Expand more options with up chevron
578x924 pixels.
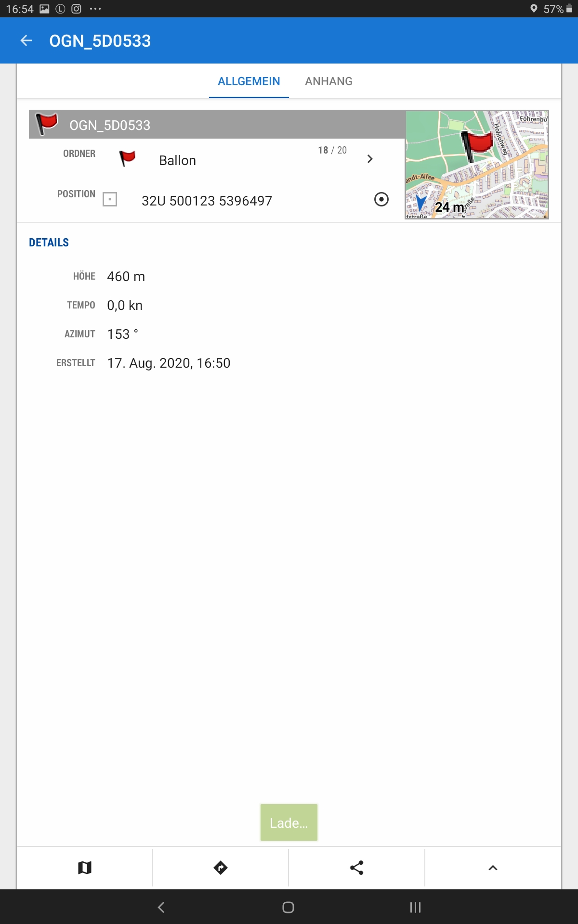coord(493,868)
